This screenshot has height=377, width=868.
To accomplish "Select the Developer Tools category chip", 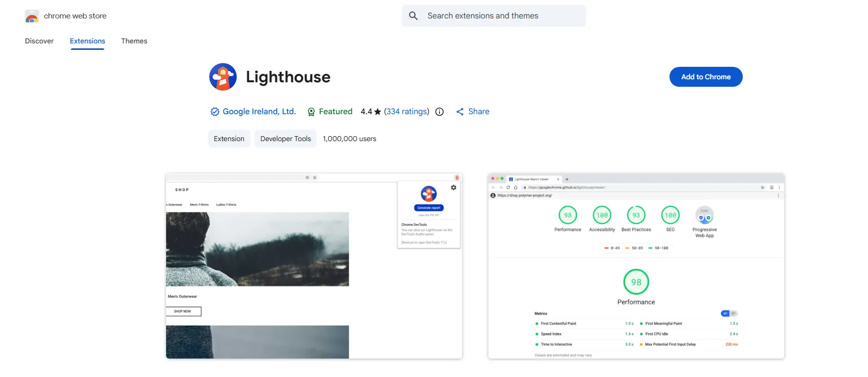I will pos(285,139).
